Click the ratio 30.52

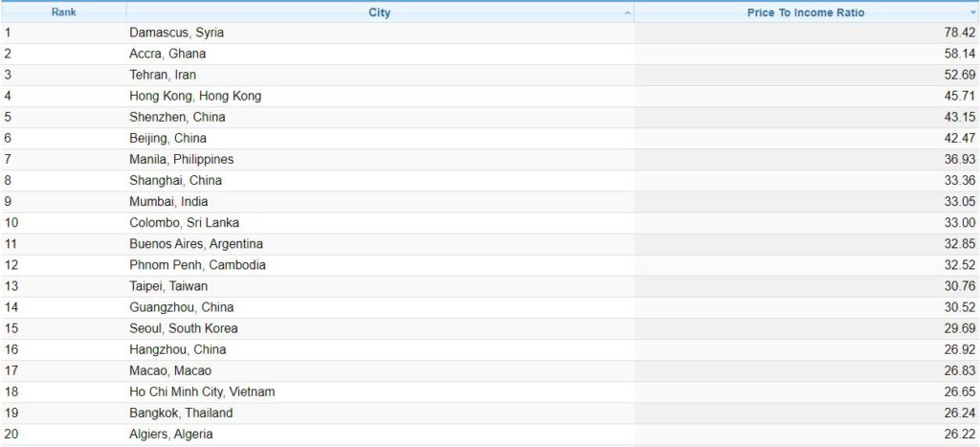(959, 307)
